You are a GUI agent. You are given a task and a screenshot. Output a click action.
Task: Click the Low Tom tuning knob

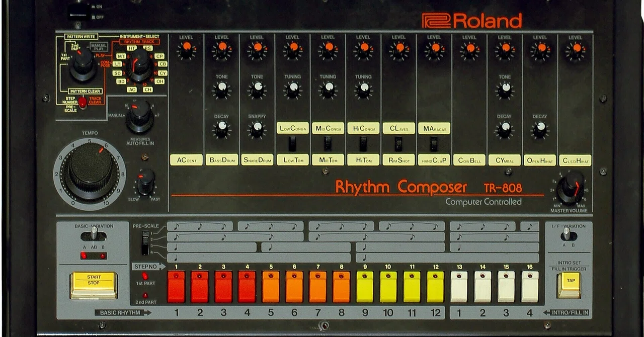click(x=292, y=90)
